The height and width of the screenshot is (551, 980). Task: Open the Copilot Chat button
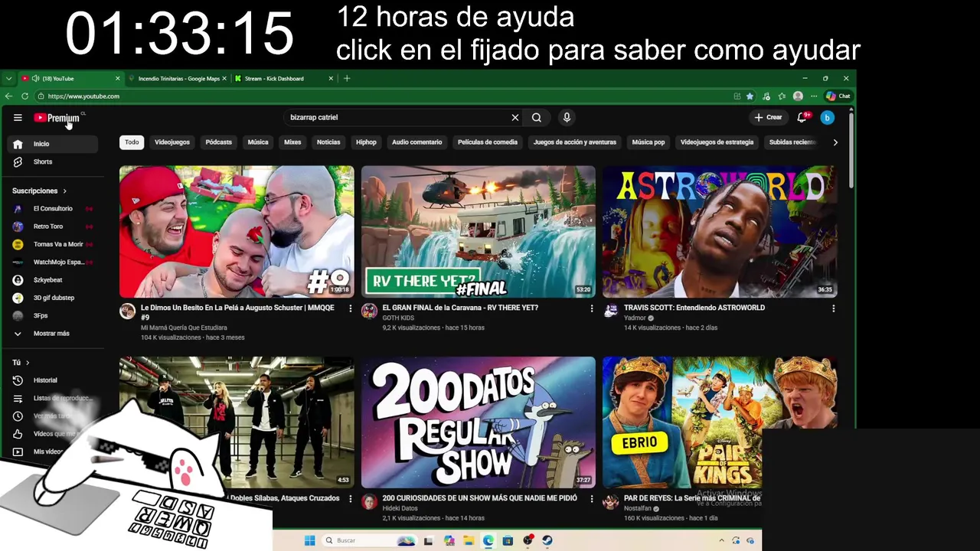(x=838, y=96)
